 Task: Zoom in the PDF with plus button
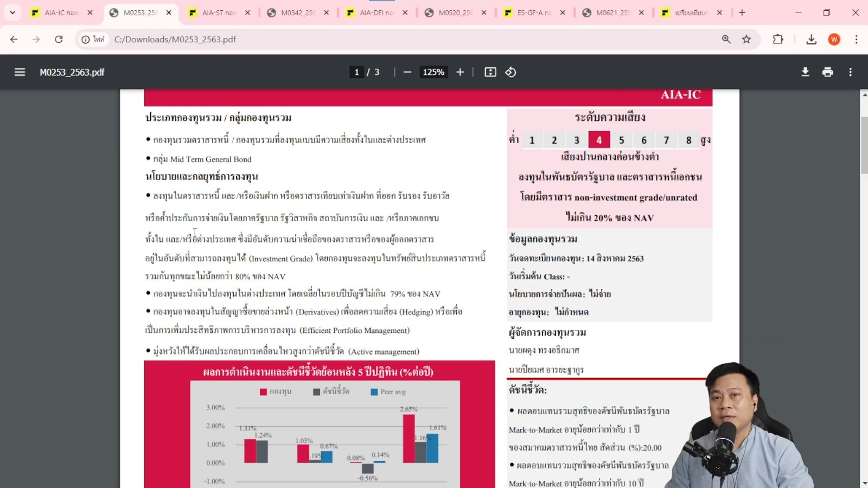tap(460, 72)
